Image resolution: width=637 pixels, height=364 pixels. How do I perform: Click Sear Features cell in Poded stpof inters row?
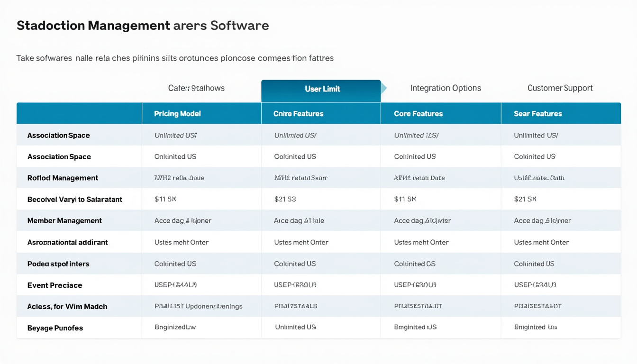(x=534, y=264)
